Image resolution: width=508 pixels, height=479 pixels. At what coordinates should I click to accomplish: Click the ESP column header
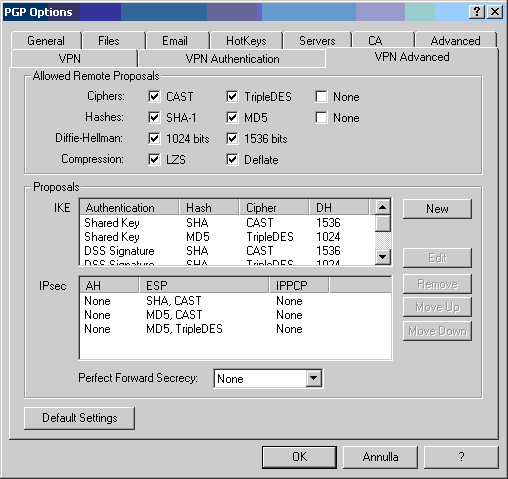tap(204, 285)
